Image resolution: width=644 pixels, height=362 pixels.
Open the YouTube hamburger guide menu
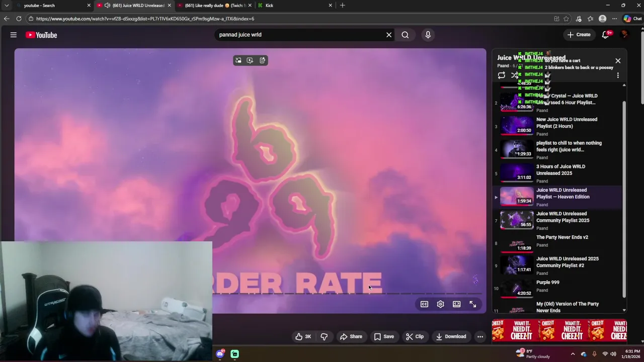[x=14, y=35]
